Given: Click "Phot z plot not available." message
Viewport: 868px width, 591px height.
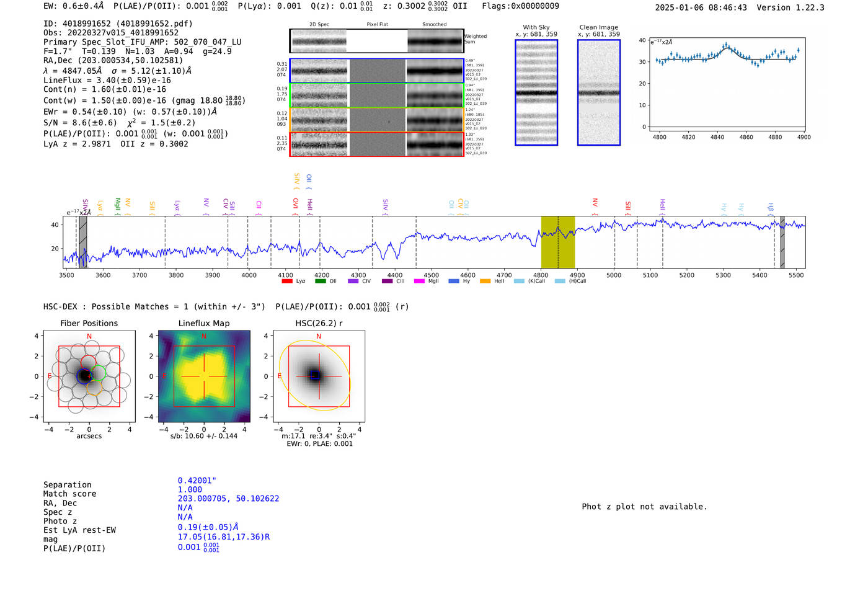Looking at the screenshot, I should (x=644, y=507).
